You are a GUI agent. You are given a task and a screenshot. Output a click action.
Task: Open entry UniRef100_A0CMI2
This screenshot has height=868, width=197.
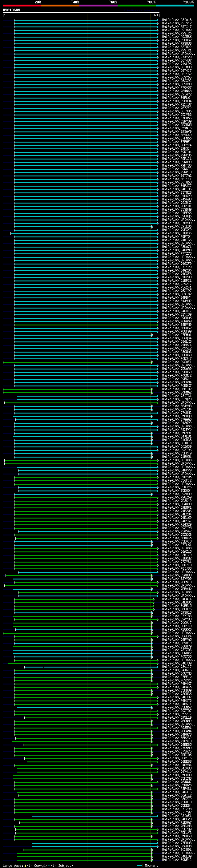tap(176, 375)
